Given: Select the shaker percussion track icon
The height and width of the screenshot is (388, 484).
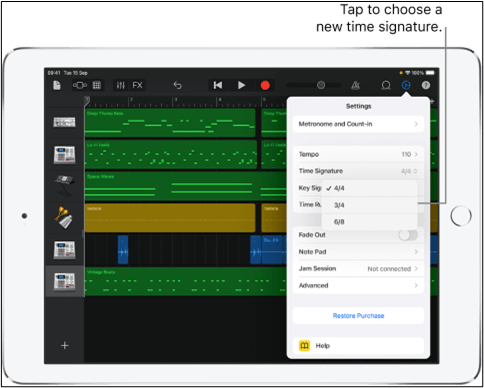Looking at the screenshot, I should [x=64, y=217].
